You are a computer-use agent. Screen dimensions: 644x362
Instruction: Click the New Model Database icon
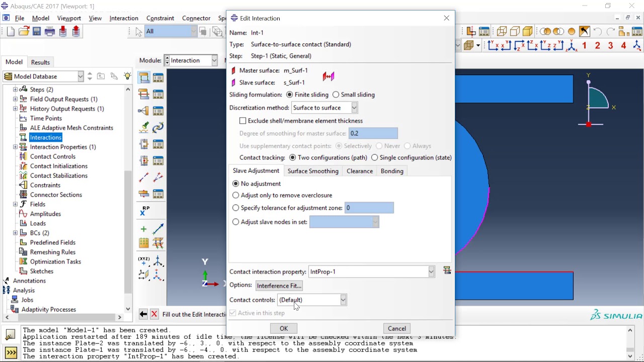11,32
